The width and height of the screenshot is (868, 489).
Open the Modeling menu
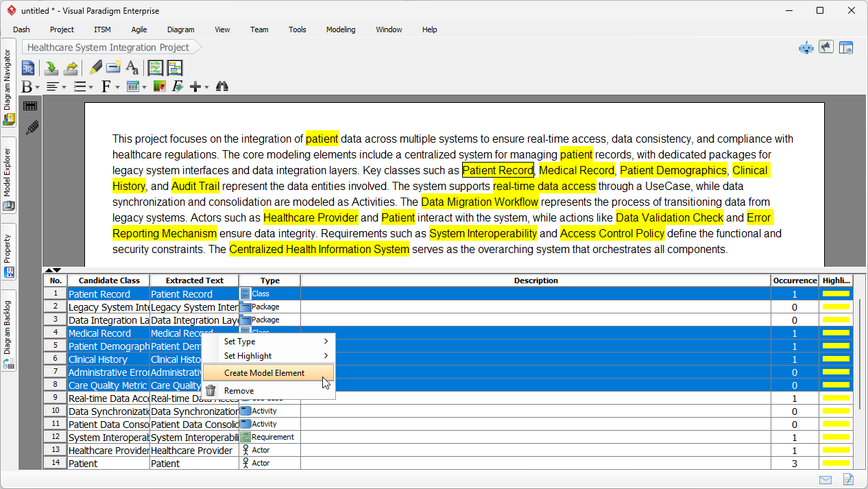[x=340, y=29]
